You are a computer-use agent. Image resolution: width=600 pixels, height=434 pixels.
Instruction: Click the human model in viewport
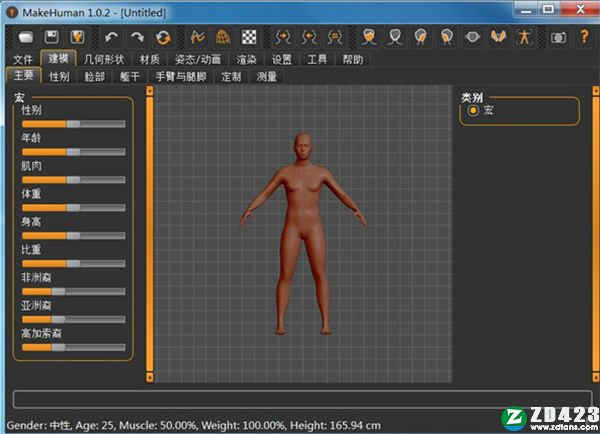pos(303,233)
